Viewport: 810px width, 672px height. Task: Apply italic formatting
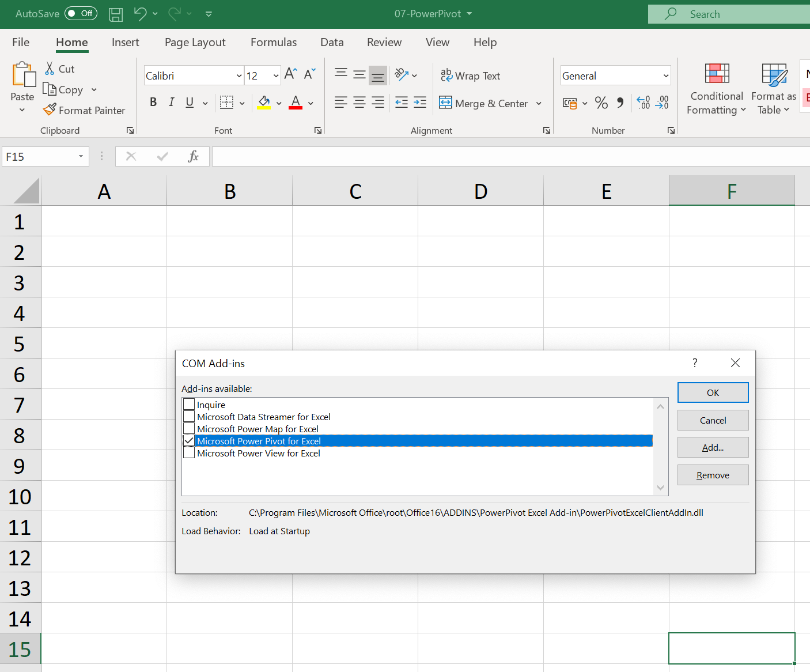click(171, 103)
